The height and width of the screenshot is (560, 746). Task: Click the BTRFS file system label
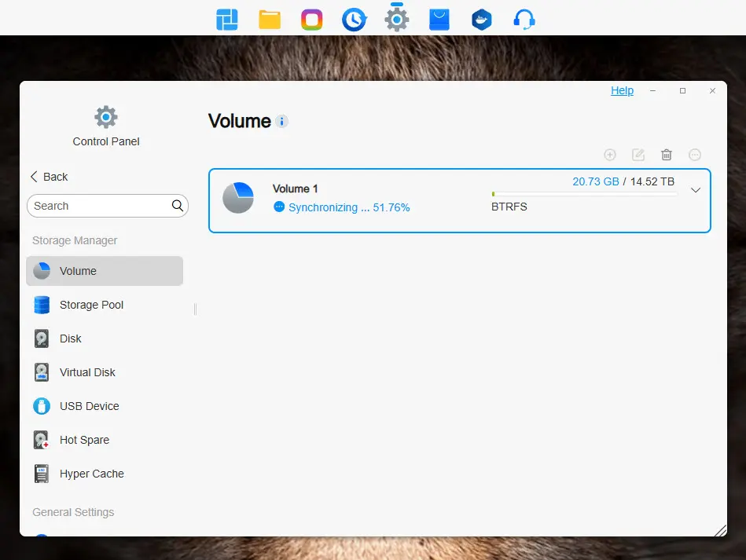509,207
